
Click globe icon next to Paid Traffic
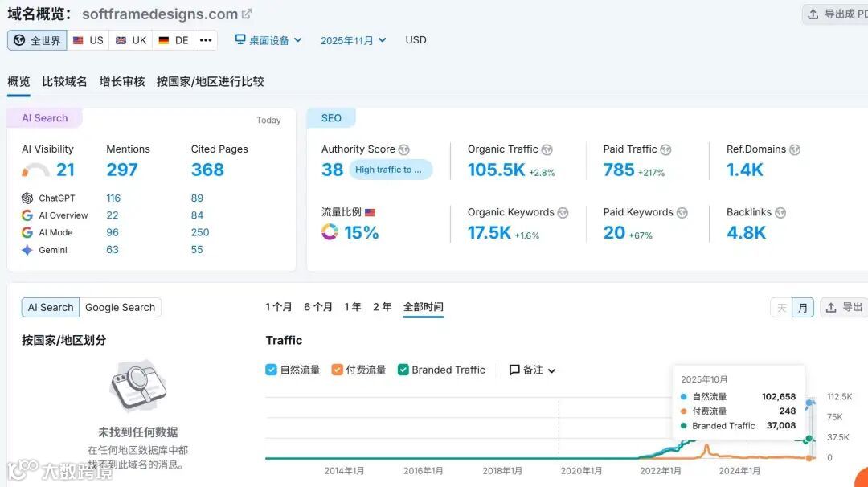(666, 150)
